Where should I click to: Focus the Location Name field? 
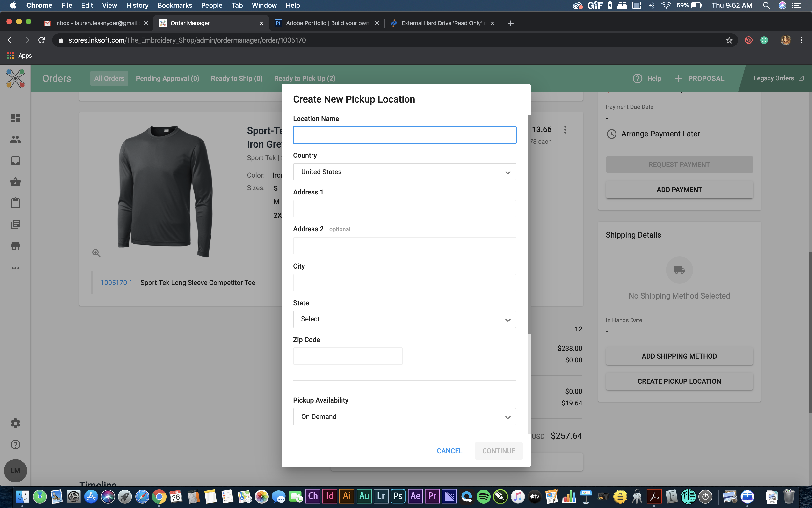point(405,135)
